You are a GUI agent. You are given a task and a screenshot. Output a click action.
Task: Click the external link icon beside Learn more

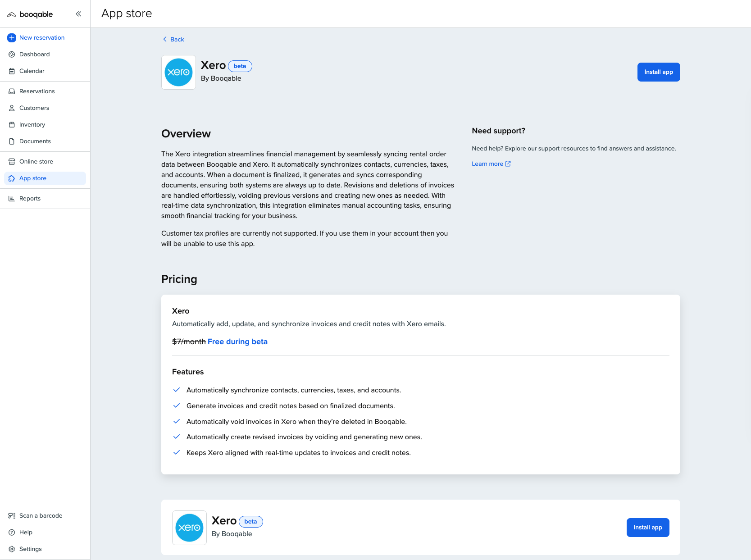point(508,164)
